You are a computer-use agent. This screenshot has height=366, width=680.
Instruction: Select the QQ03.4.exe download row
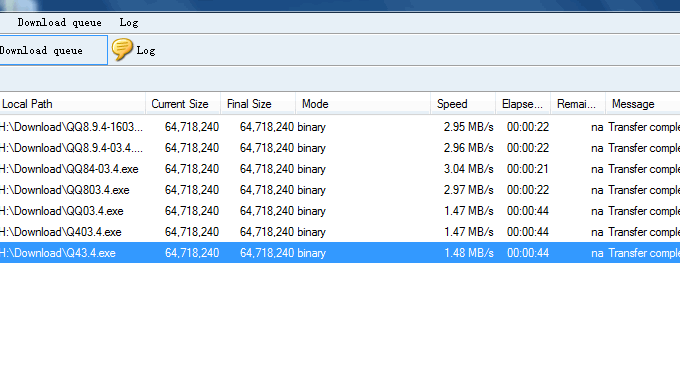tap(340, 211)
